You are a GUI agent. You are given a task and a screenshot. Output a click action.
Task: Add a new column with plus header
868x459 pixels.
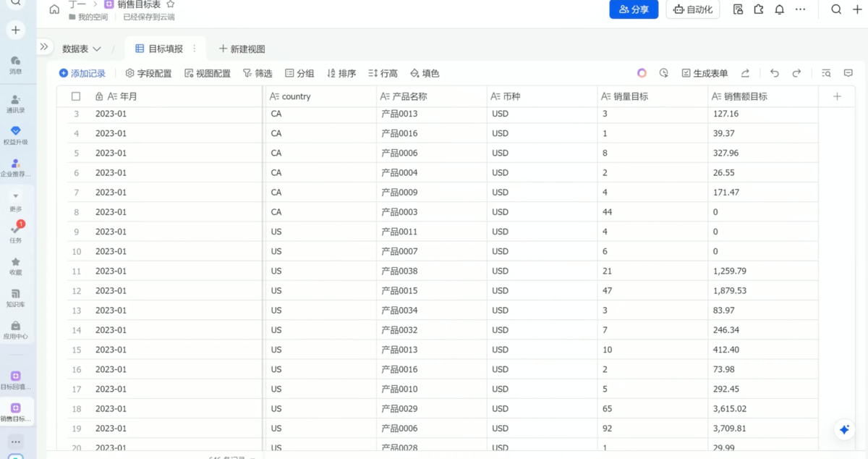pos(837,96)
